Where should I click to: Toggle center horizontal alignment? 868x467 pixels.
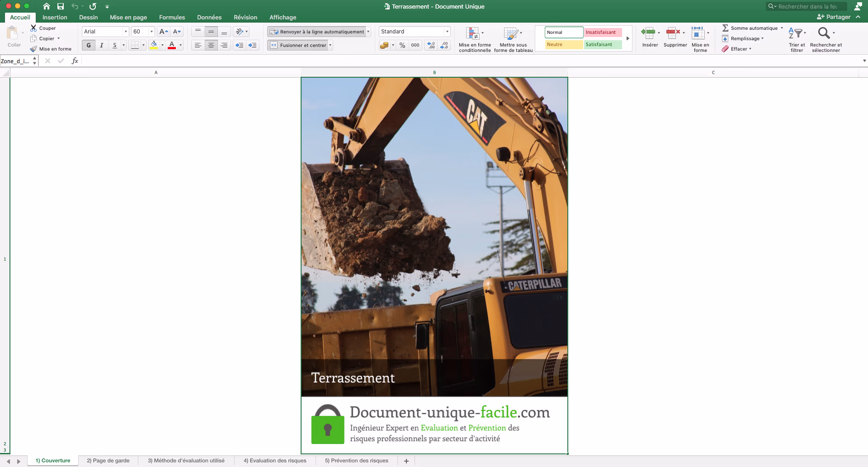click(x=211, y=45)
